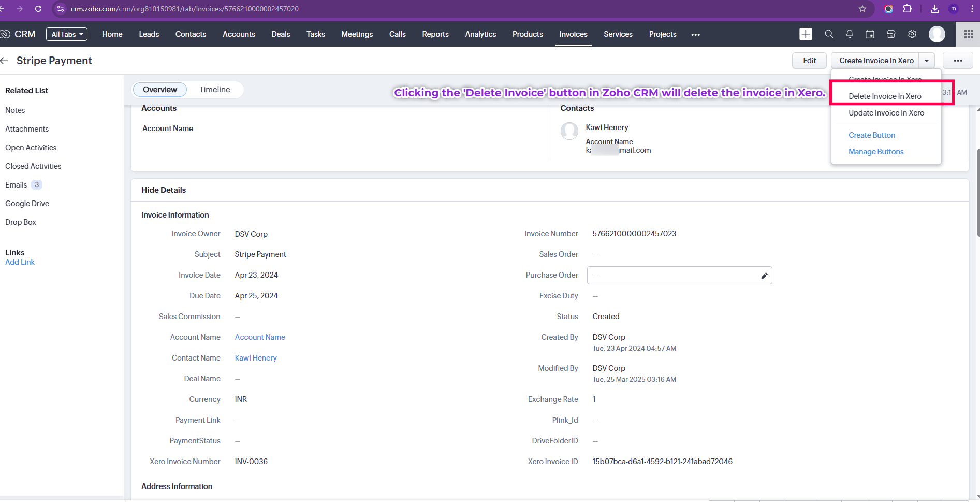Choose Update Invoice In Xero option

point(886,113)
